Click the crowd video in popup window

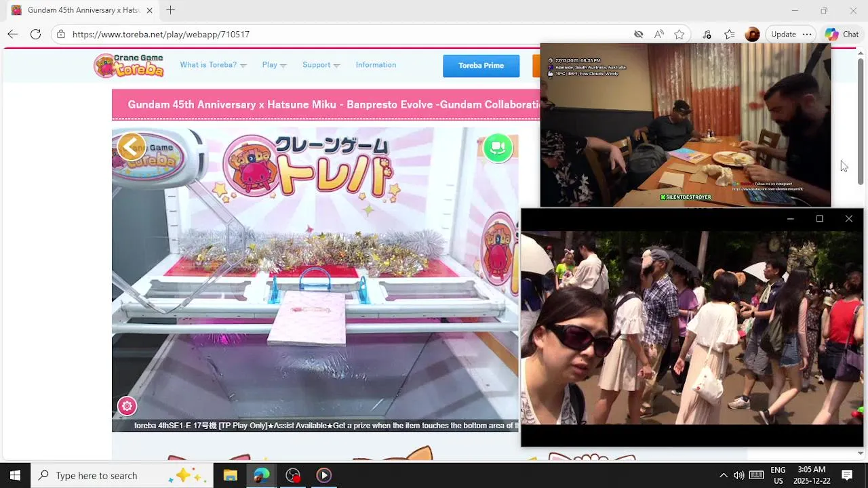click(692, 327)
